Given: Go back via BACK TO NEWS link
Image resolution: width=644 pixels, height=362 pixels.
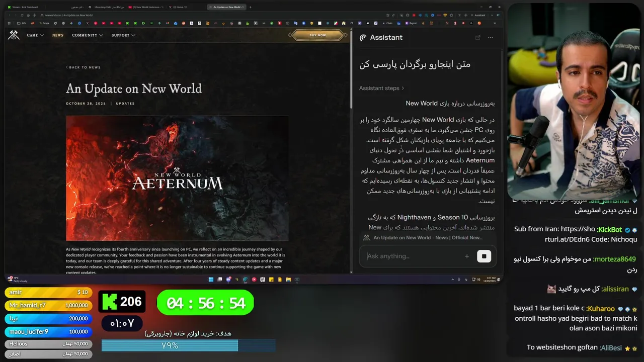Looking at the screenshot, I should pyautogui.click(x=83, y=67).
